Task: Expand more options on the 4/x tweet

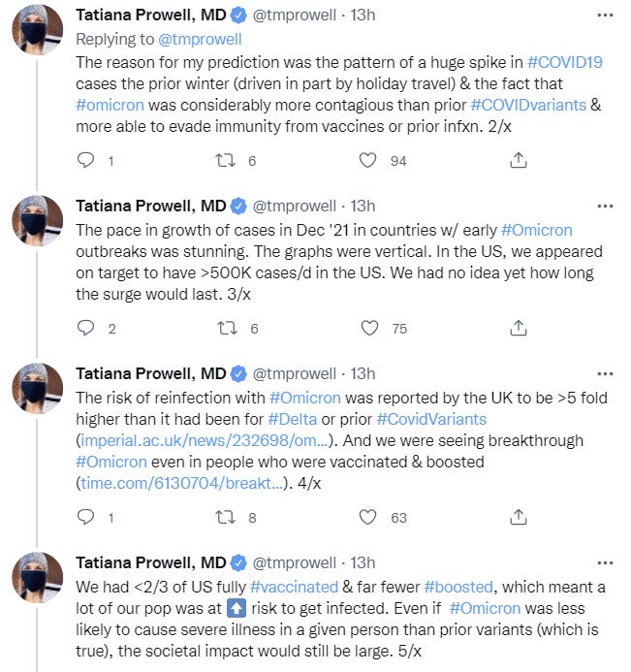Action: pos(605,373)
